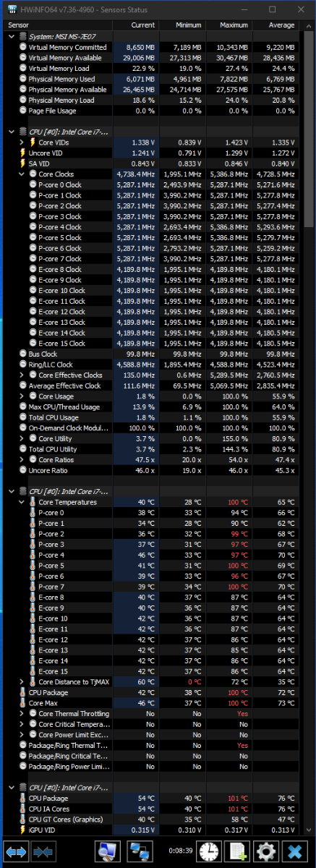
Task: Open sensor settings gear icon
Action: click(265, 851)
